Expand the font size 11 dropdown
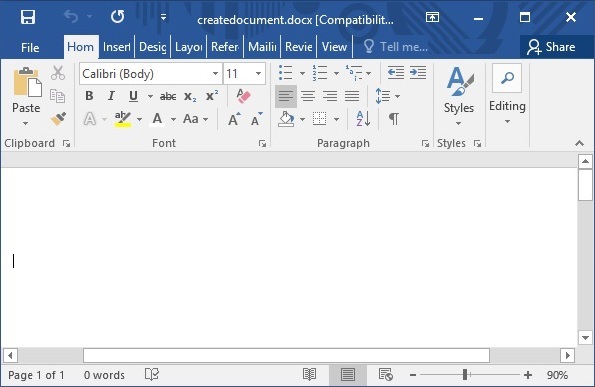The height and width of the screenshot is (387, 595). pos(258,74)
